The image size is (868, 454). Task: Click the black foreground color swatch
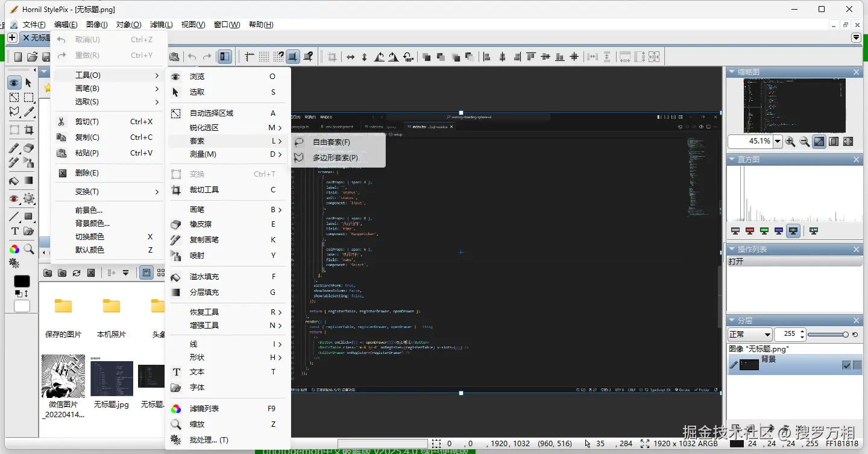pos(22,282)
